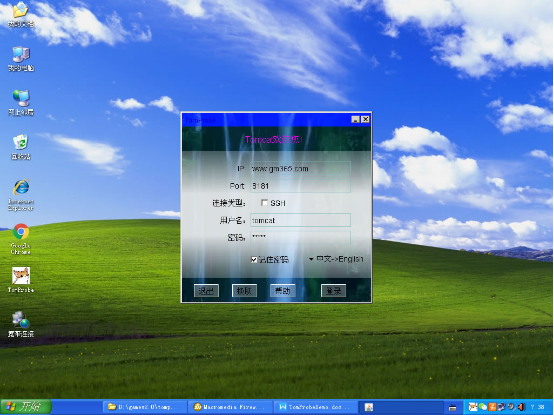The width and height of the screenshot is (554, 415).
Task: Click the gray round tray icon left of the speaker
Action: [511, 407]
